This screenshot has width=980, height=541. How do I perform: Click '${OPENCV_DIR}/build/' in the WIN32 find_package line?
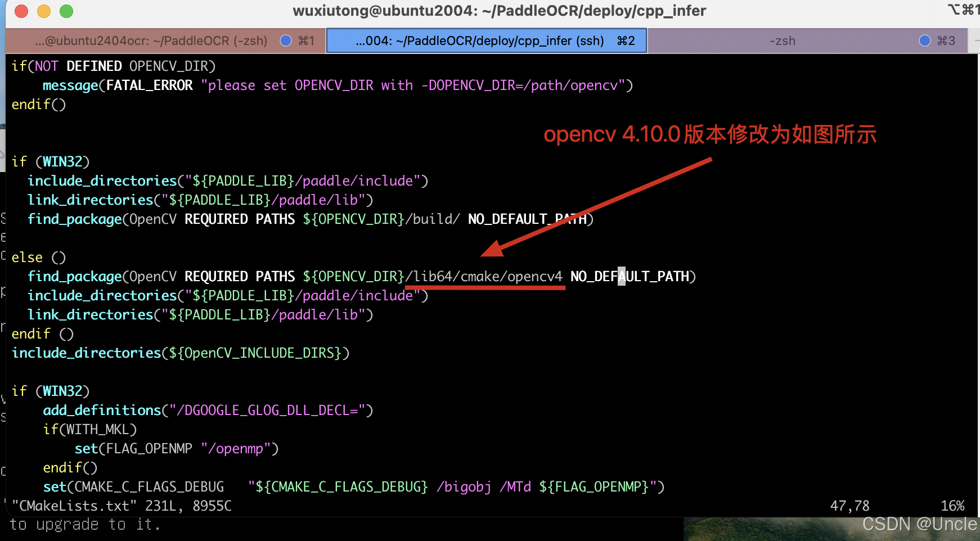click(381, 219)
